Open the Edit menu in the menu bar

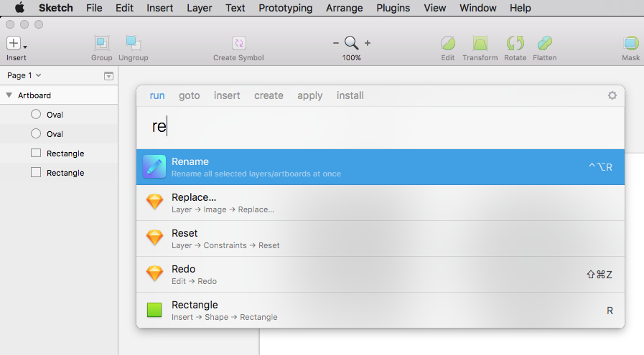pyautogui.click(x=124, y=8)
